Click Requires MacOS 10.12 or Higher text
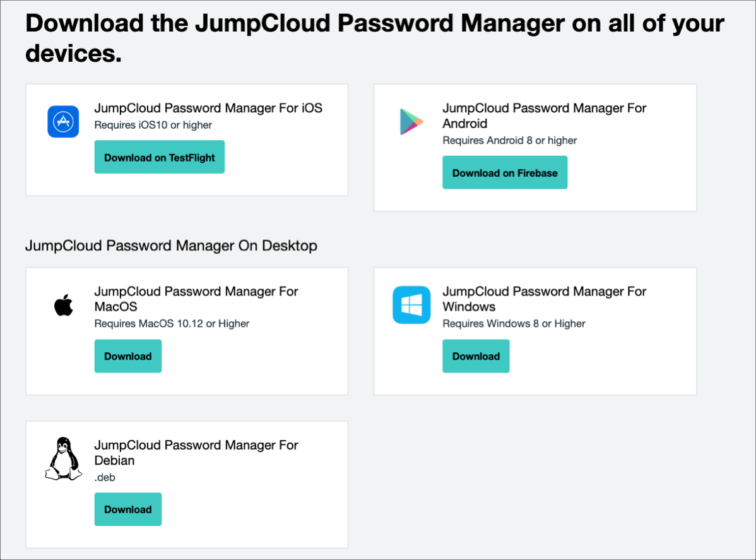This screenshot has width=756, height=560. click(x=172, y=323)
